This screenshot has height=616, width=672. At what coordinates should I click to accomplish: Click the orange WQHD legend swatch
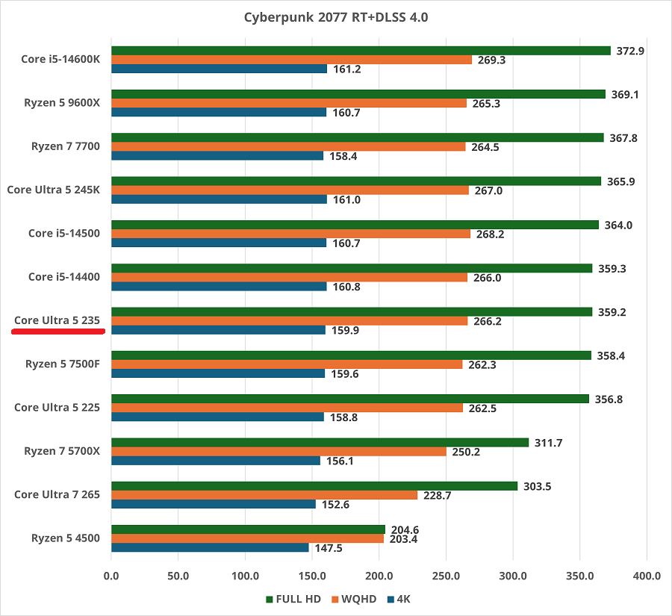point(335,600)
